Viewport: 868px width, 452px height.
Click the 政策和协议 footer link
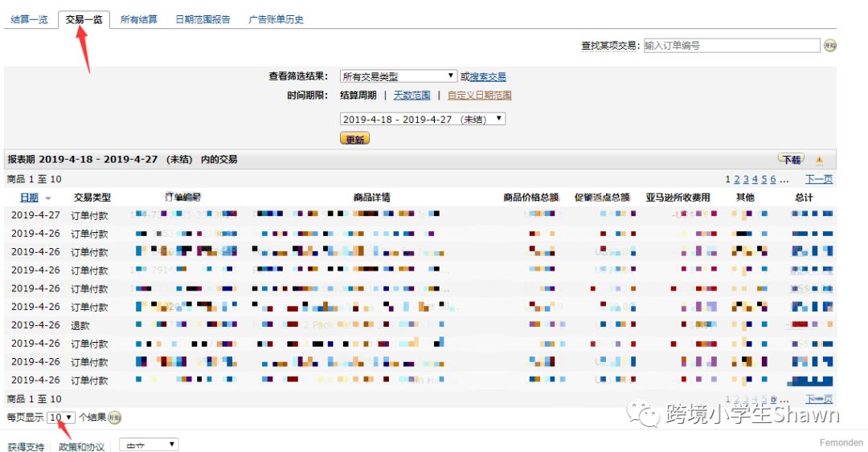pyautogui.click(x=82, y=446)
